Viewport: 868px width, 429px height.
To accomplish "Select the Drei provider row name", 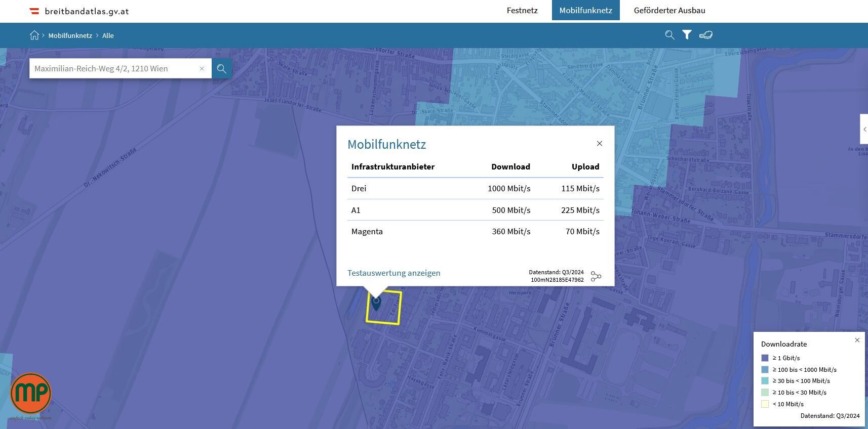I will tap(359, 188).
